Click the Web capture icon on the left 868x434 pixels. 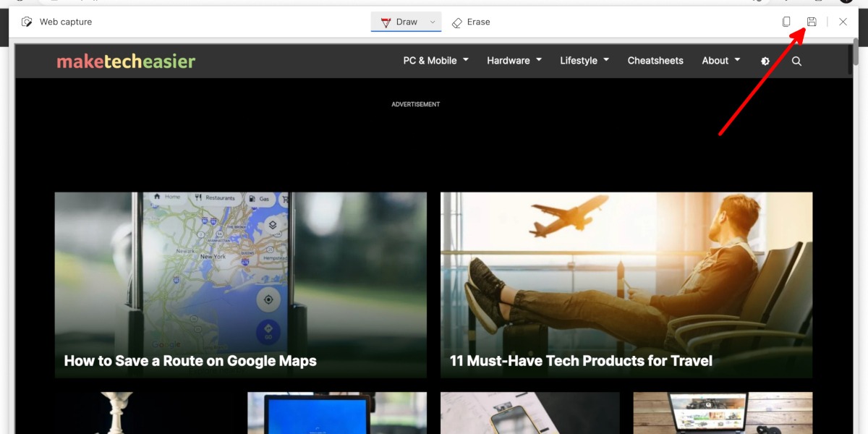pyautogui.click(x=26, y=22)
